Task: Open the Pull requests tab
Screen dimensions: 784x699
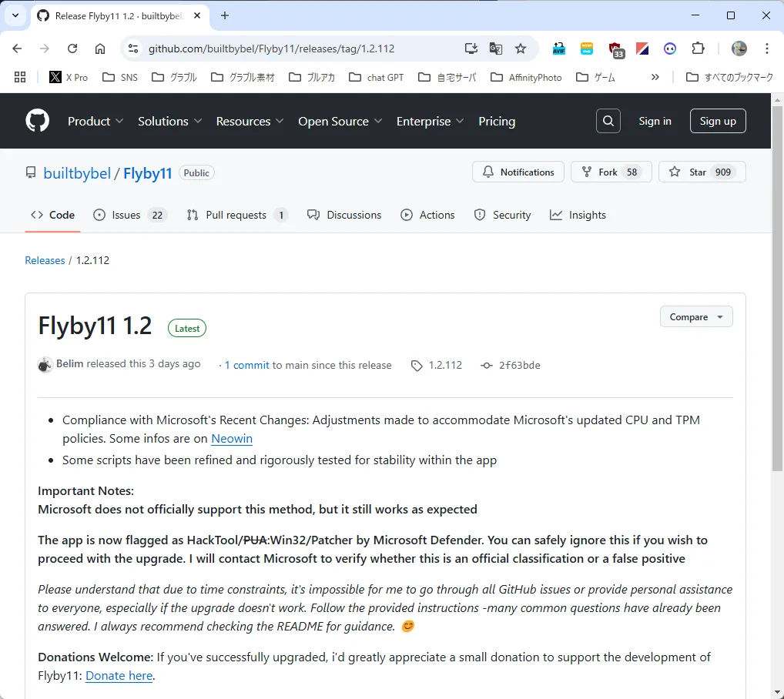Action: [237, 215]
